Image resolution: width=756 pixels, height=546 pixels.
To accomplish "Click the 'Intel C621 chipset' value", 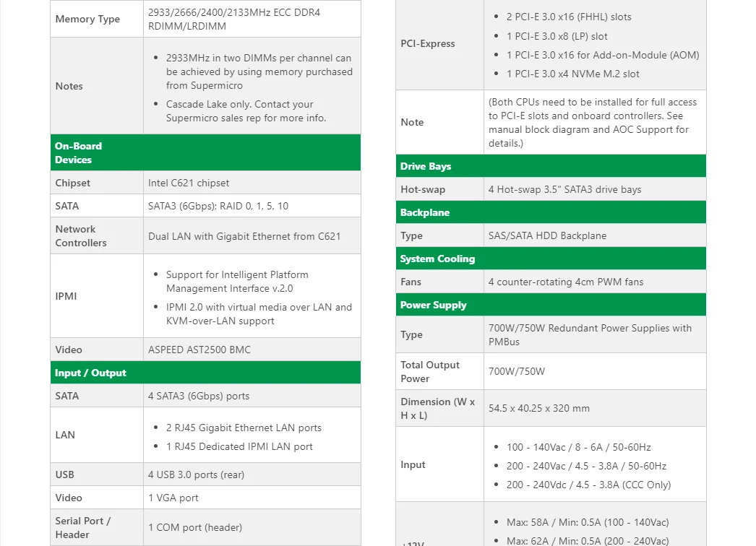I will click(189, 183).
